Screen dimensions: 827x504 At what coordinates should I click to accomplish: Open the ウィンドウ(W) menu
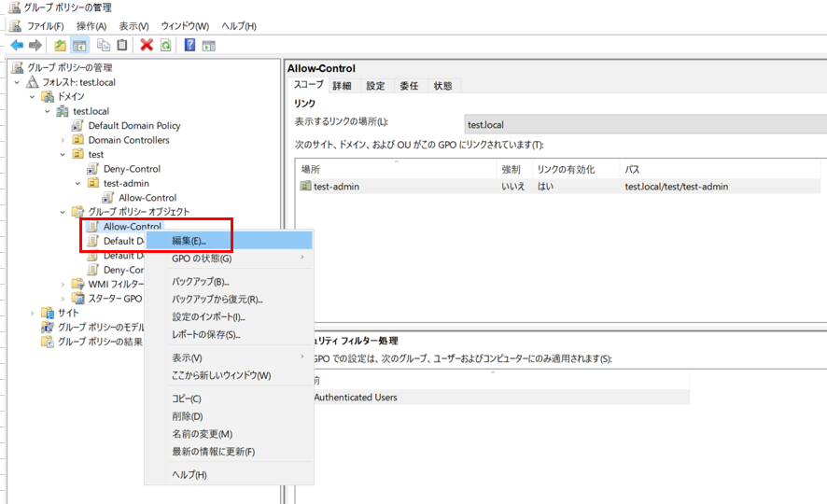point(185,26)
